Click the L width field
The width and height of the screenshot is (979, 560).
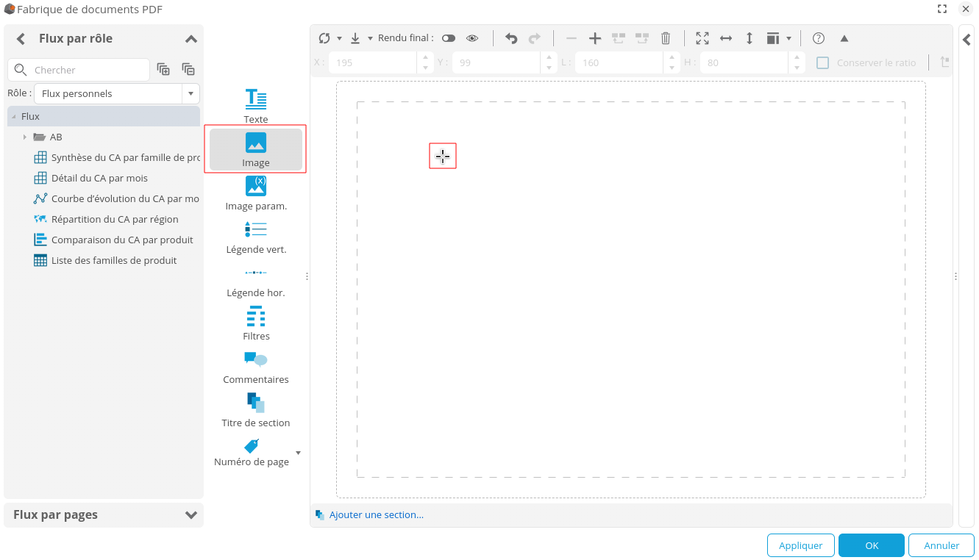click(x=619, y=62)
